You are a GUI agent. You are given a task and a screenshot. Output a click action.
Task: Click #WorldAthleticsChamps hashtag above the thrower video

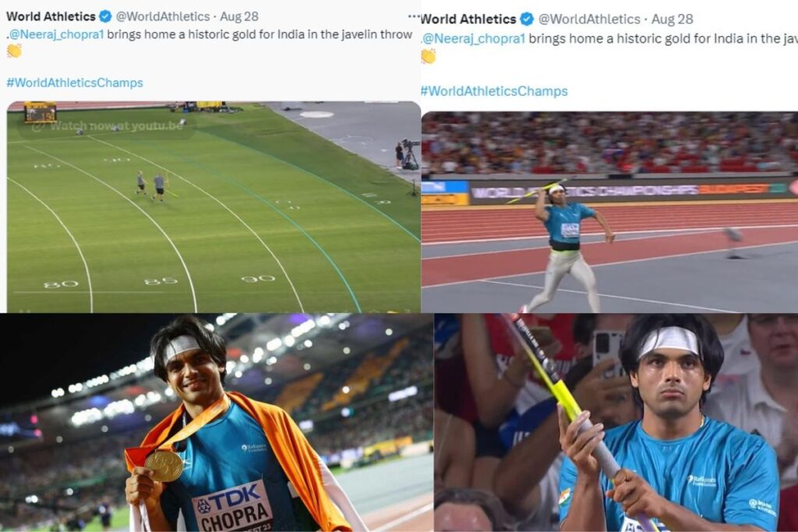point(494,91)
